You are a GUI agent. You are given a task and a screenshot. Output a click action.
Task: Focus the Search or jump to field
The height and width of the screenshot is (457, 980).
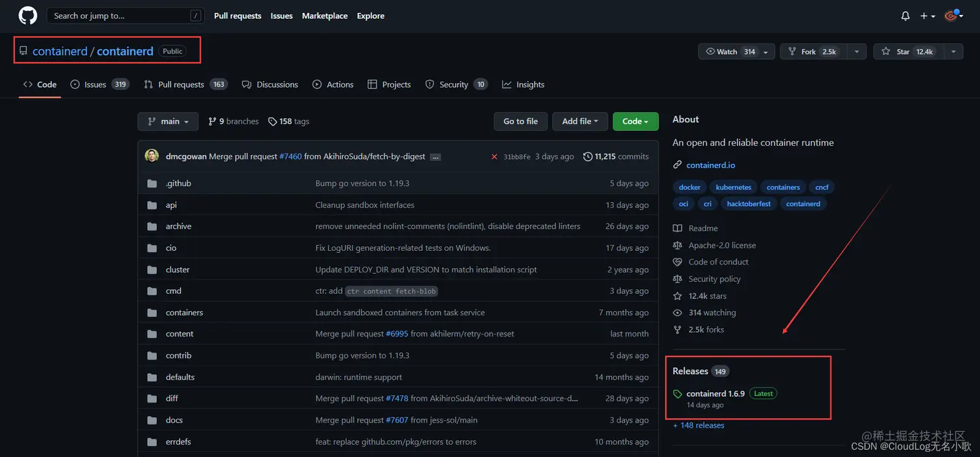125,16
